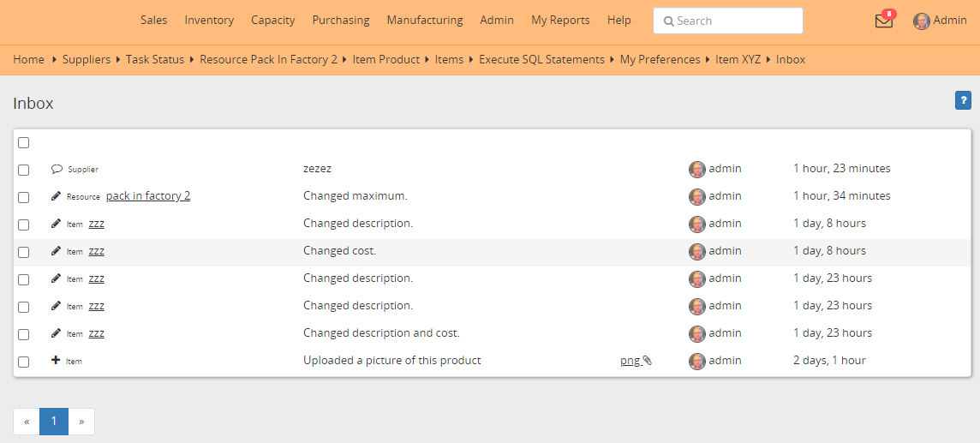
Task: Go to next page with » button
Action: click(x=81, y=422)
